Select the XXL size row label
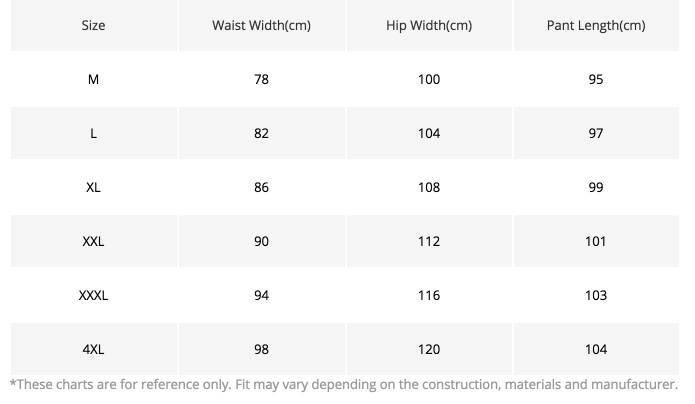Screen dimensions: 695x404 [x=93, y=241]
